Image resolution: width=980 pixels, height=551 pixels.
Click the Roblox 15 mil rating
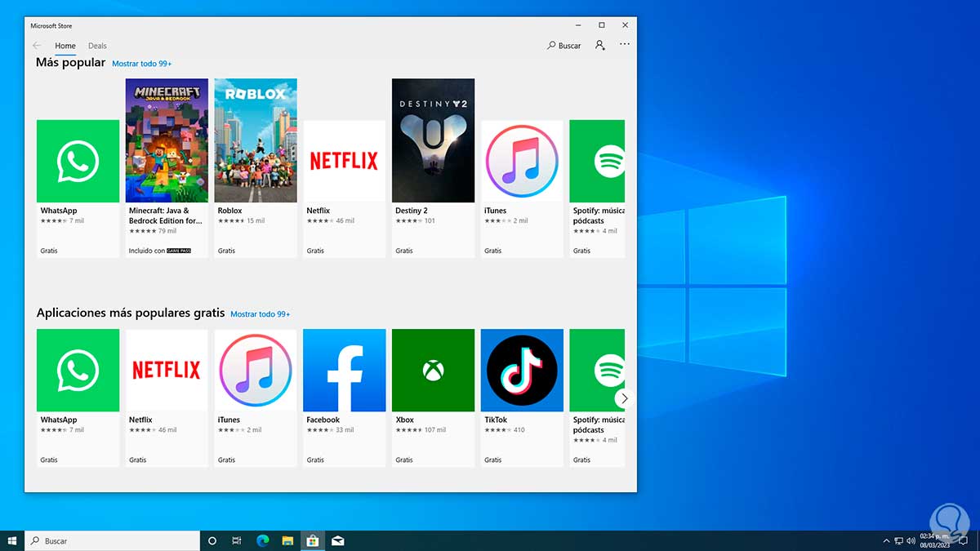tap(242, 220)
